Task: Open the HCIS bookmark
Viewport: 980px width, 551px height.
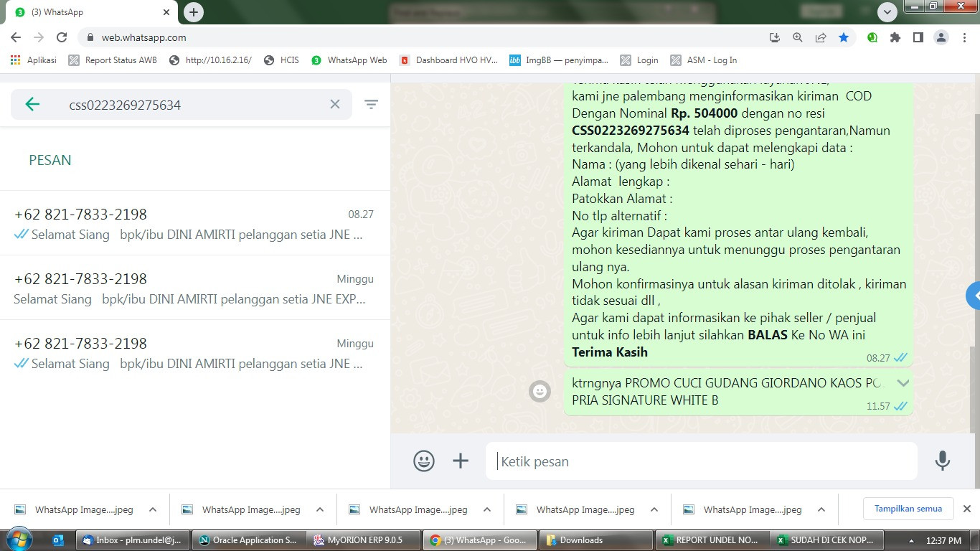Action: pyautogui.click(x=281, y=60)
